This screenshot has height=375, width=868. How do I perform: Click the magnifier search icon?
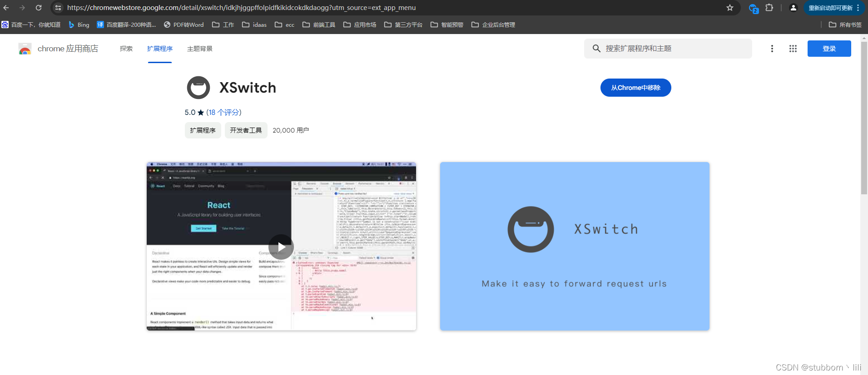point(596,49)
